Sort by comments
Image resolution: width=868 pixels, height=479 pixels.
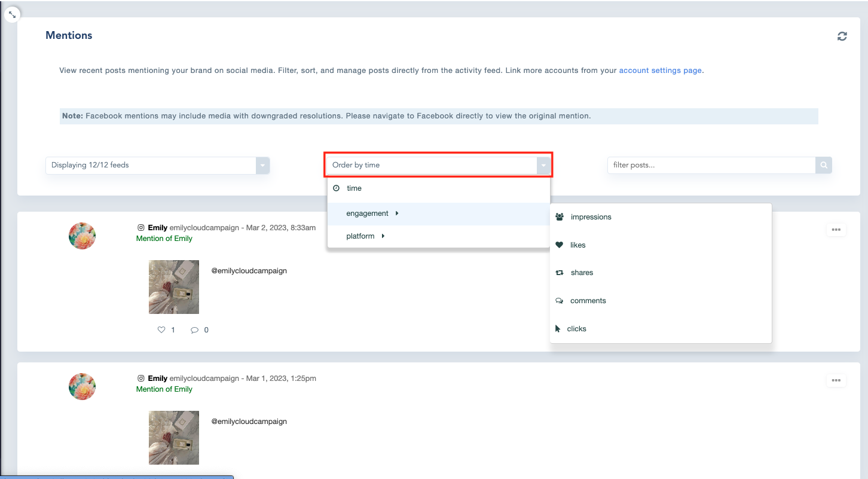click(661, 301)
